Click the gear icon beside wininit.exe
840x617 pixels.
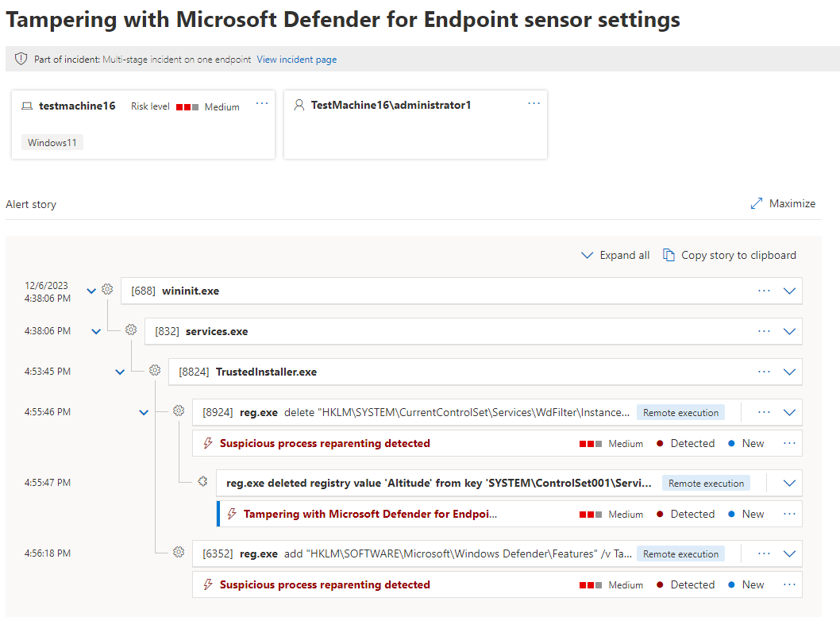click(107, 289)
